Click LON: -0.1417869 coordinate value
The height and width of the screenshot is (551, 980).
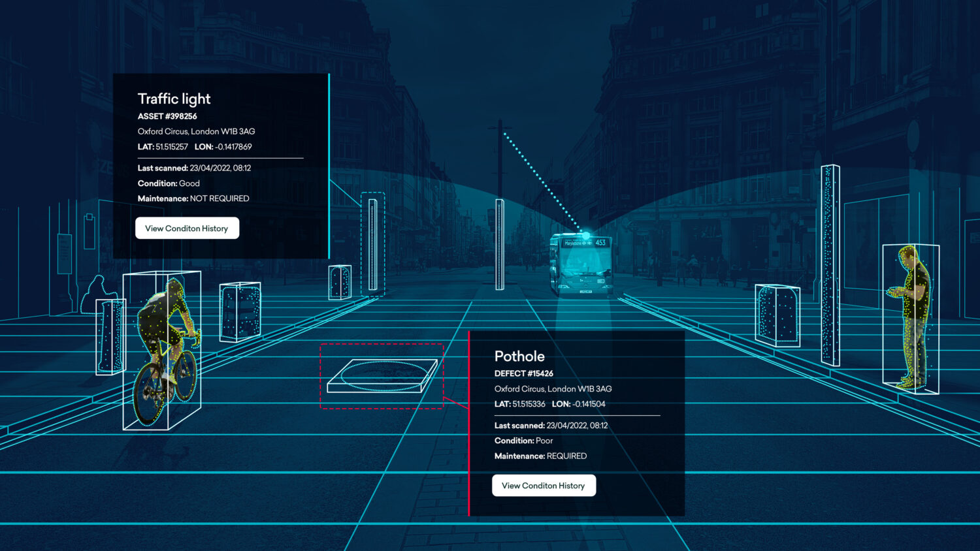[223, 147]
